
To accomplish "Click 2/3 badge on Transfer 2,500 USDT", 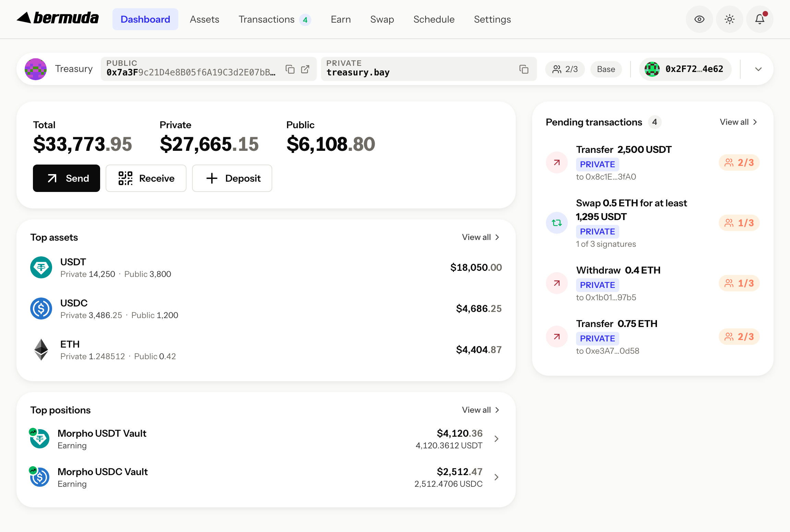I will (x=739, y=162).
